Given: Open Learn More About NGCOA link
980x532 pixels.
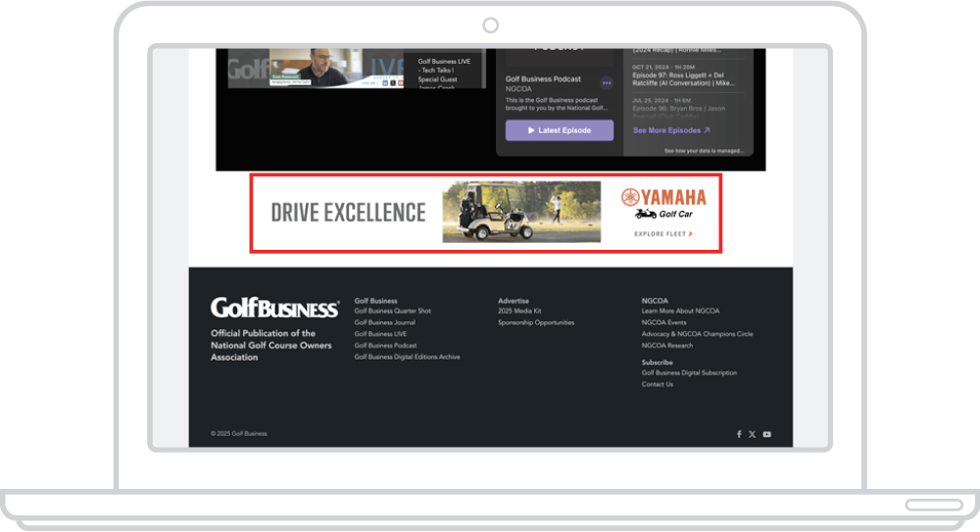Looking at the screenshot, I should tap(680, 311).
